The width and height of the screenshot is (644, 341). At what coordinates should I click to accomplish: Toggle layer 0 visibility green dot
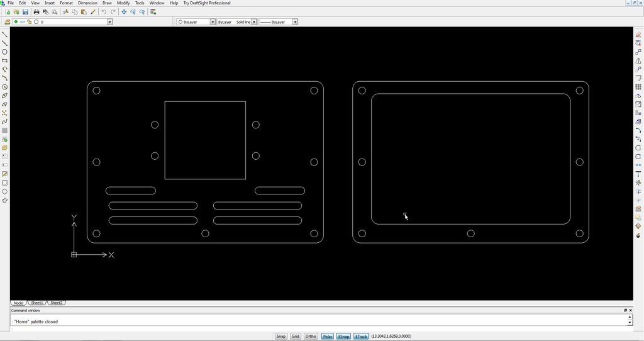pyautogui.click(x=16, y=22)
